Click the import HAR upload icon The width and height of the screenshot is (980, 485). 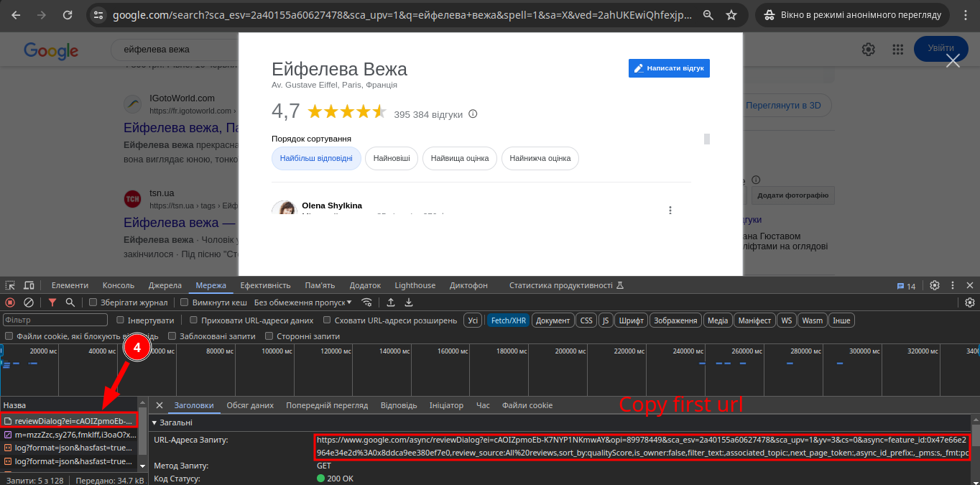(x=391, y=302)
